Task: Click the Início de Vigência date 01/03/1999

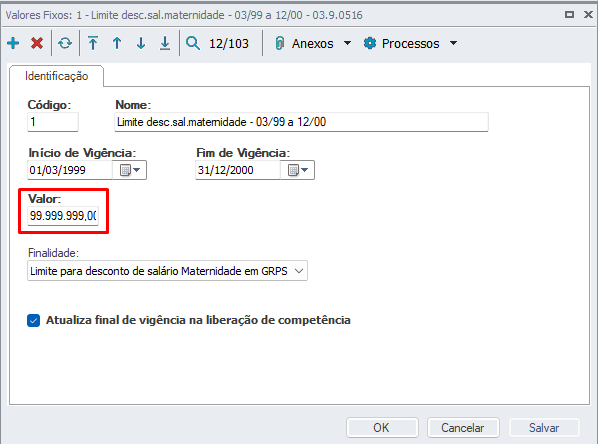Action: pyautogui.click(x=70, y=170)
